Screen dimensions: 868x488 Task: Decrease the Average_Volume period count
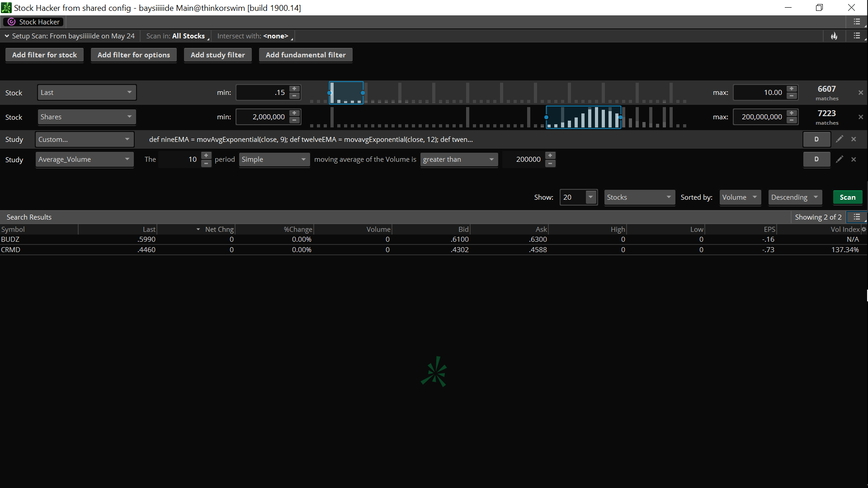206,163
